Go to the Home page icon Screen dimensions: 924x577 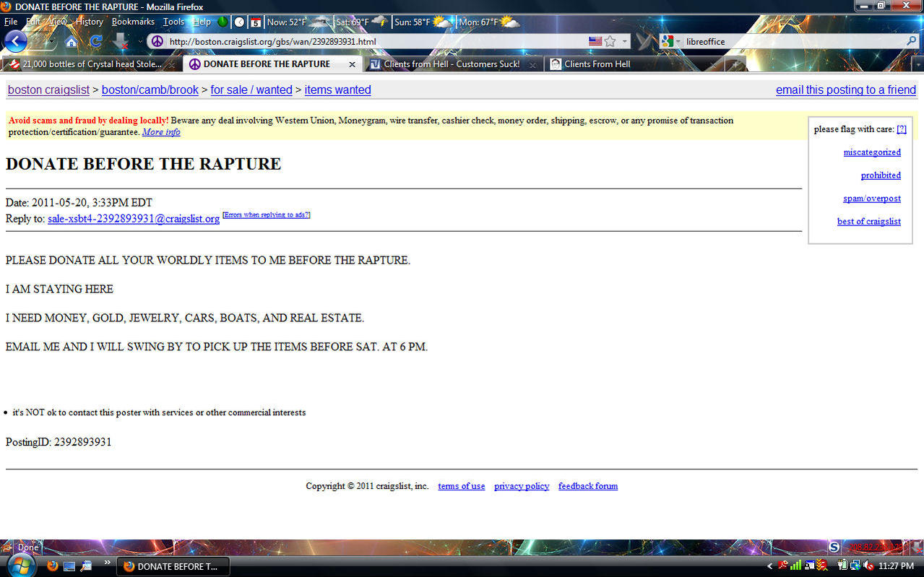pos(71,42)
